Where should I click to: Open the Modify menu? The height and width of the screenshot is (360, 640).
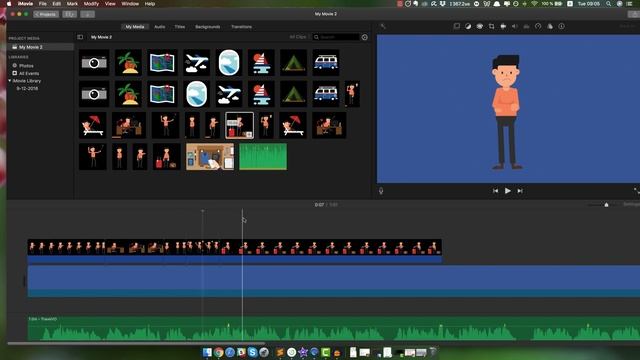coord(91,4)
